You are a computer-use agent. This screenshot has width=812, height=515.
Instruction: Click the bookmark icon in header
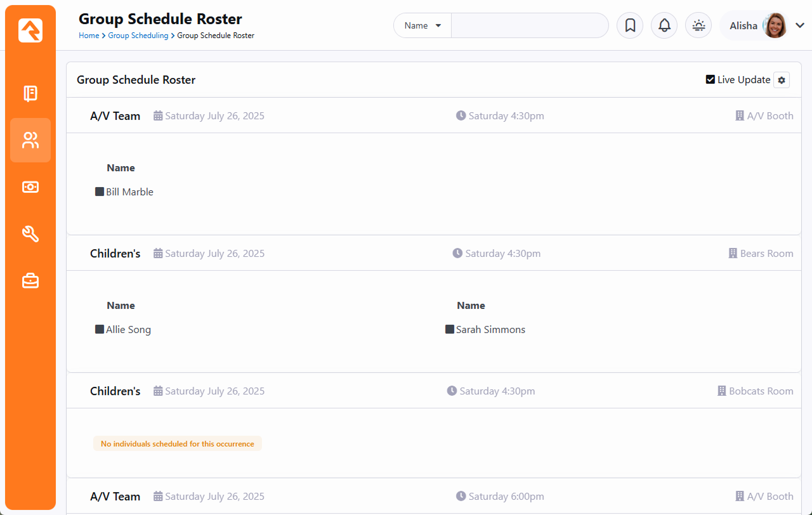(630, 26)
